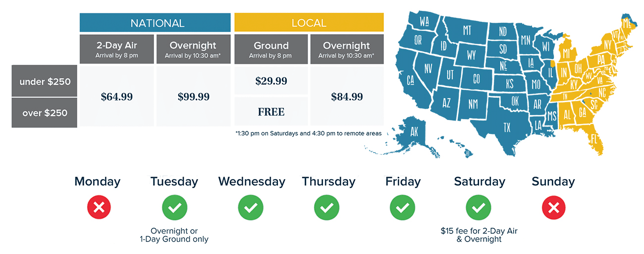Select the under $250 row label
The height and width of the screenshot is (254, 644).
[x=45, y=81]
